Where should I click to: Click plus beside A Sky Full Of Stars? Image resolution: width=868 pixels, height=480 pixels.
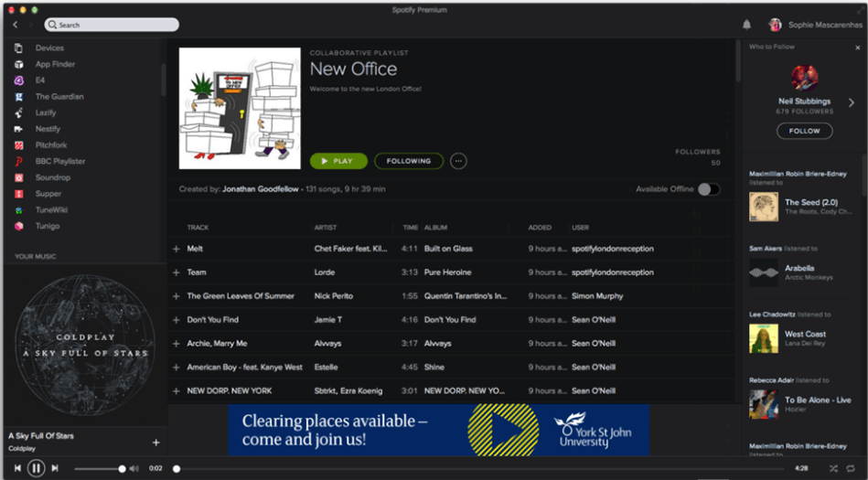pyautogui.click(x=155, y=443)
